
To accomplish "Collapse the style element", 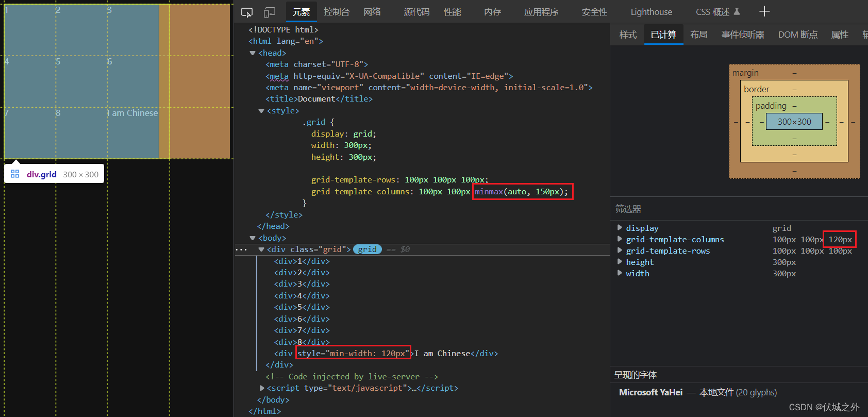I will 261,111.
